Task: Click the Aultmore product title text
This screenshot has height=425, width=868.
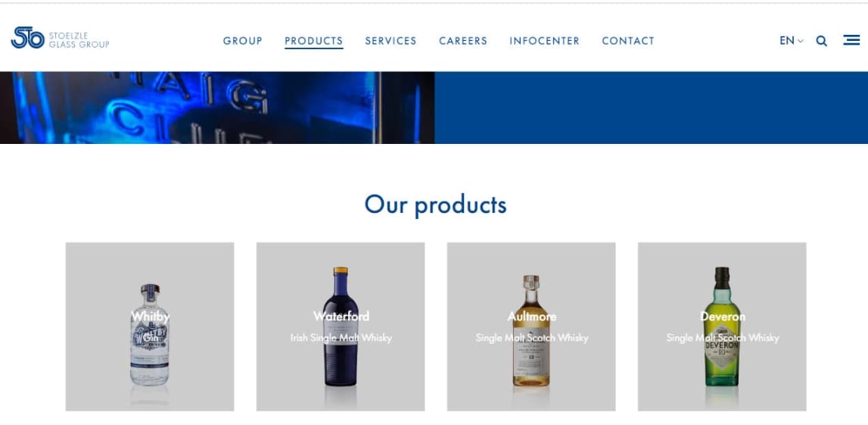Action: pos(532,317)
